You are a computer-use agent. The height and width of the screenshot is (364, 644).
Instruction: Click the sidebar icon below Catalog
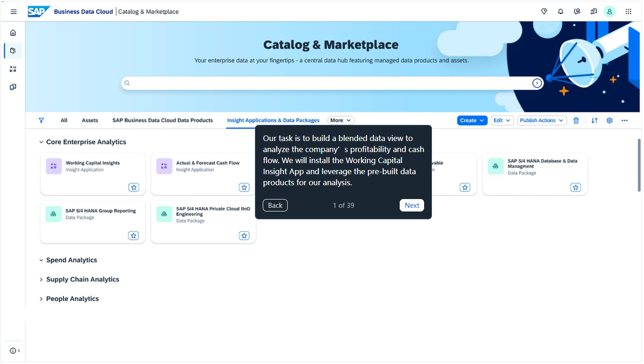coord(13,69)
